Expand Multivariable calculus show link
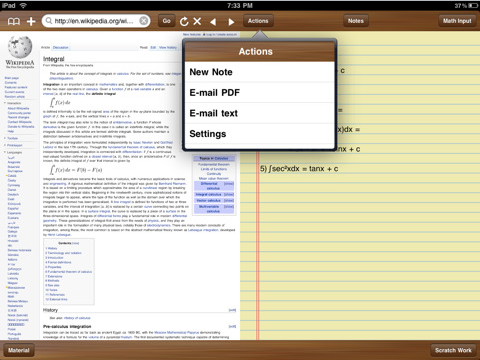Viewport: 480px width, 360px height. click(229, 207)
